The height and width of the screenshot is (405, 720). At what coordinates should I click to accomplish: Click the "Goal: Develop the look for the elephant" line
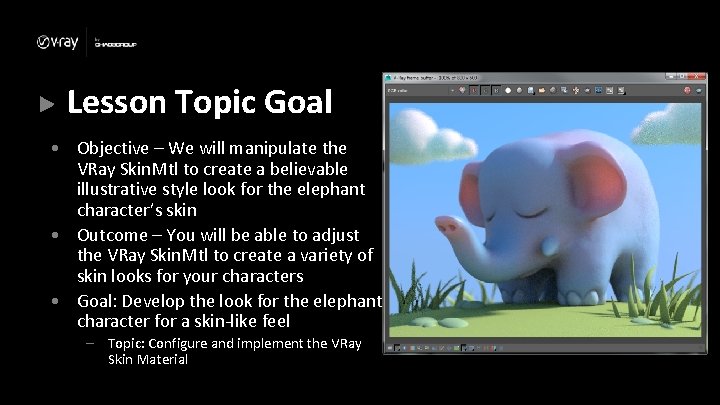click(x=229, y=301)
